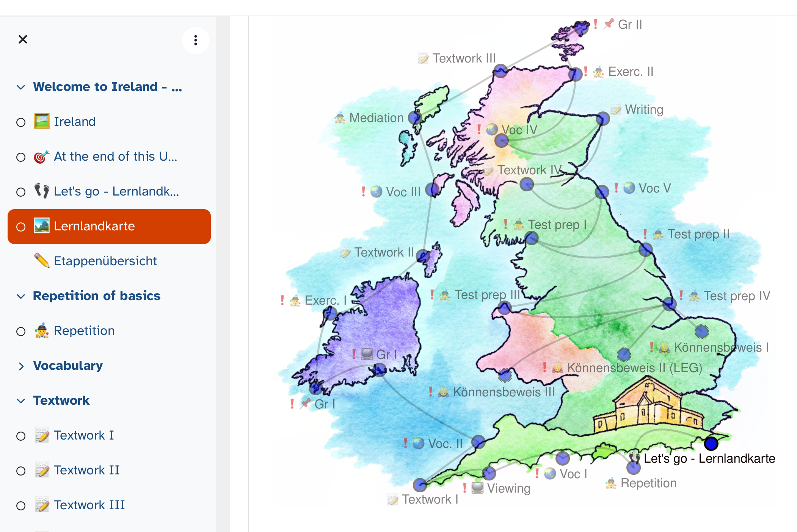Expand the Vocabulary section
The width and height of the screenshot is (797, 532).
pyautogui.click(x=21, y=366)
